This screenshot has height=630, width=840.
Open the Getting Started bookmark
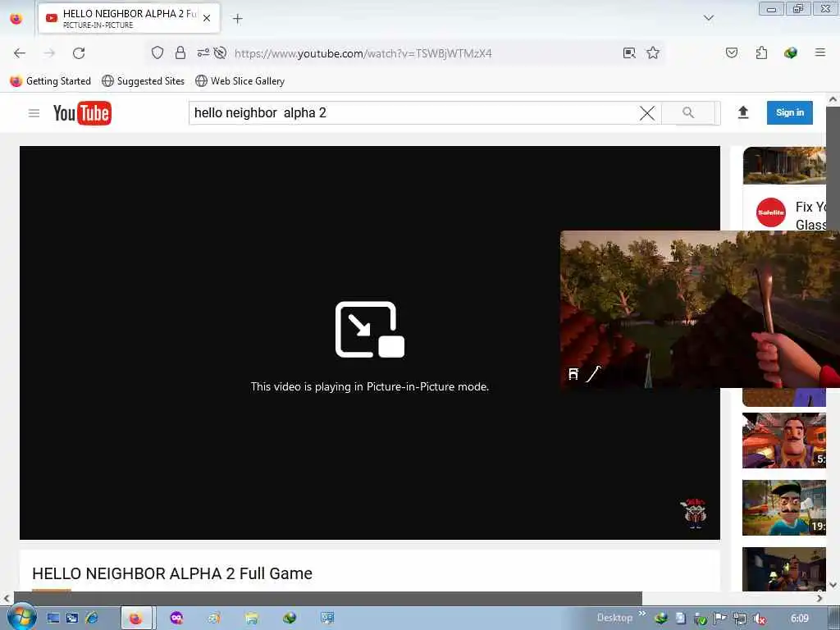(x=50, y=81)
